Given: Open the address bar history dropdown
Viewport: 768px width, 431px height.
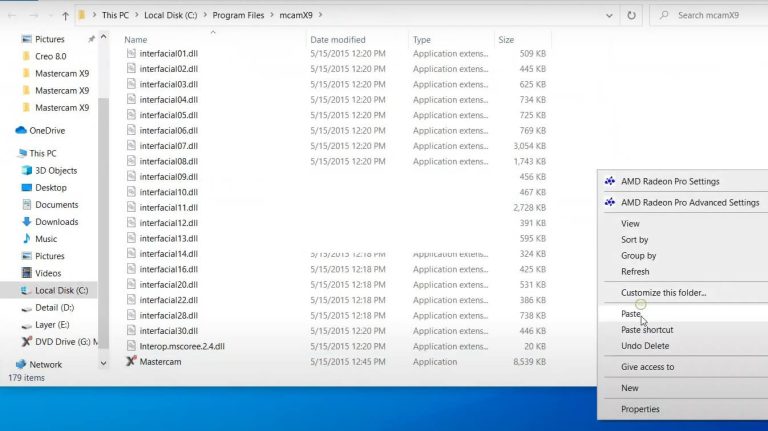Looking at the screenshot, I should click(x=608, y=16).
